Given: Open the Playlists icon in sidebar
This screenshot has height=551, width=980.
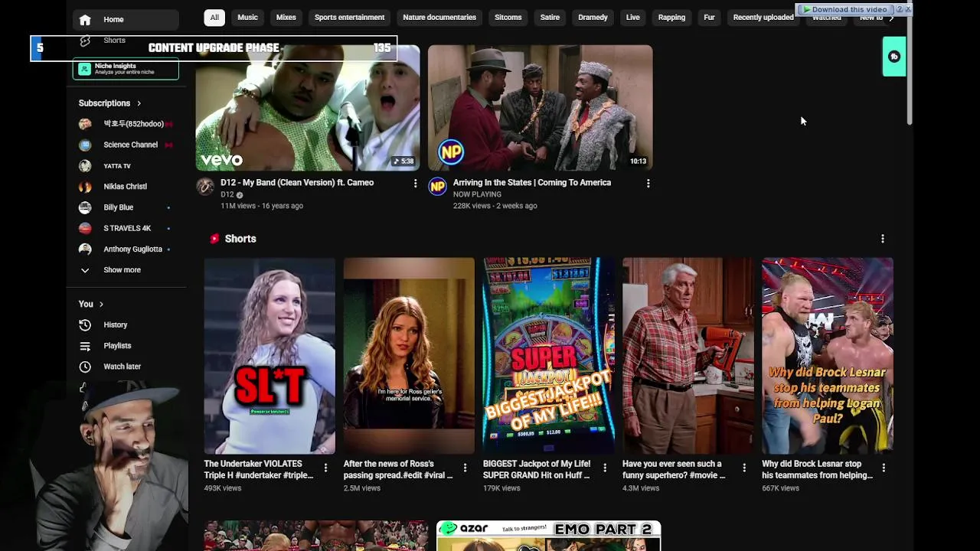Looking at the screenshot, I should tap(85, 346).
